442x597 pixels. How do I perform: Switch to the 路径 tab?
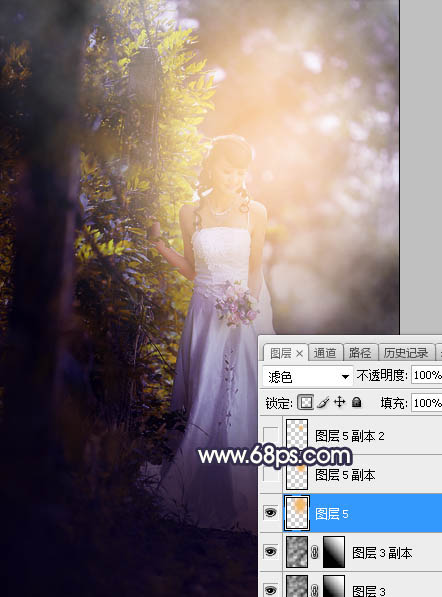point(360,353)
